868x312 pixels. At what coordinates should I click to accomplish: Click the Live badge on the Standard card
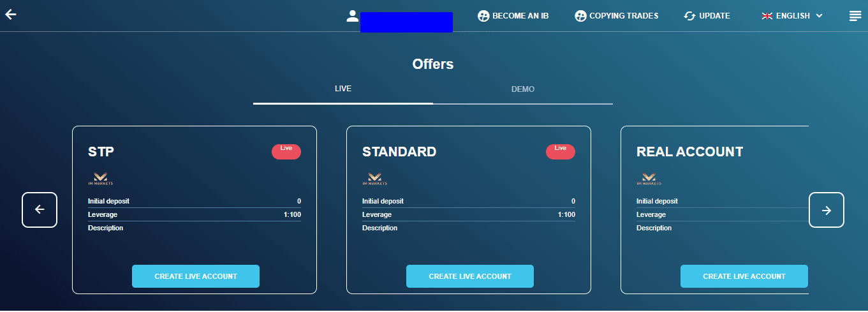point(561,151)
